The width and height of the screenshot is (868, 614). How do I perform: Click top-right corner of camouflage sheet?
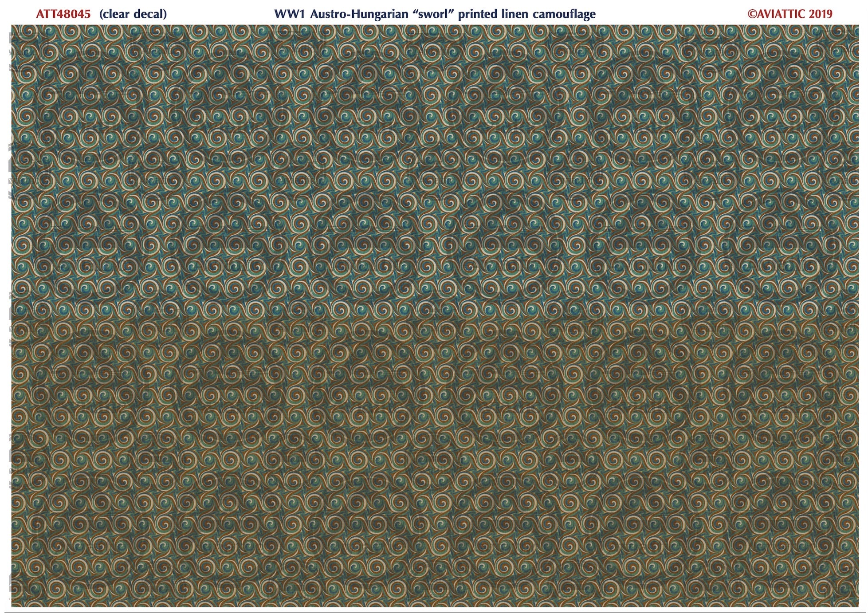(857, 27)
